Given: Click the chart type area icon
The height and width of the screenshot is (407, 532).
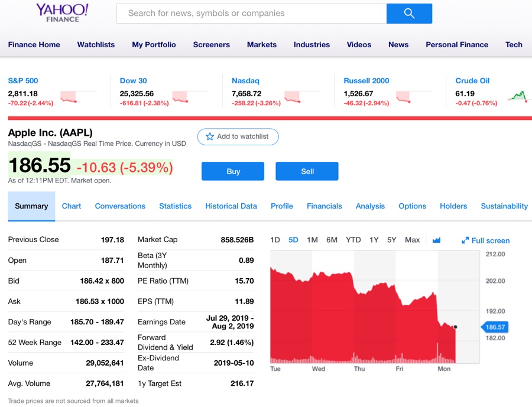Looking at the screenshot, I should (436, 240).
